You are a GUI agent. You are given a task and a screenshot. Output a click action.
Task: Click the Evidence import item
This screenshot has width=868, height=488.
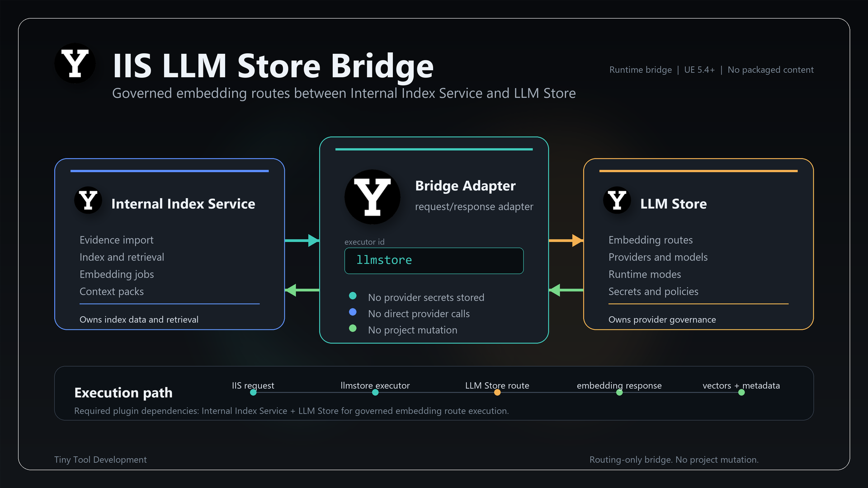click(117, 240)
